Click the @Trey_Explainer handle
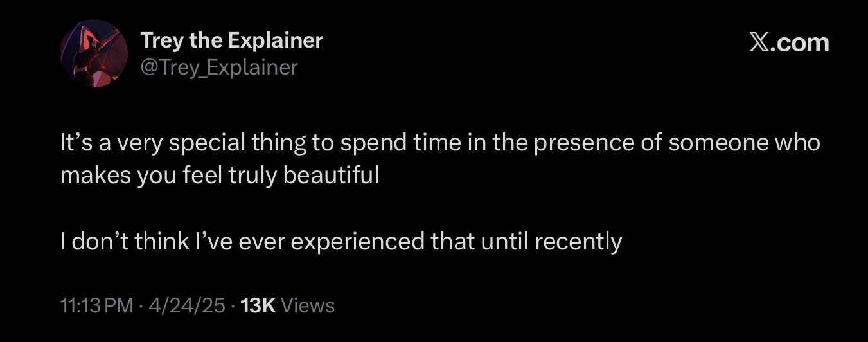868x342 pixels. (219, 67)
